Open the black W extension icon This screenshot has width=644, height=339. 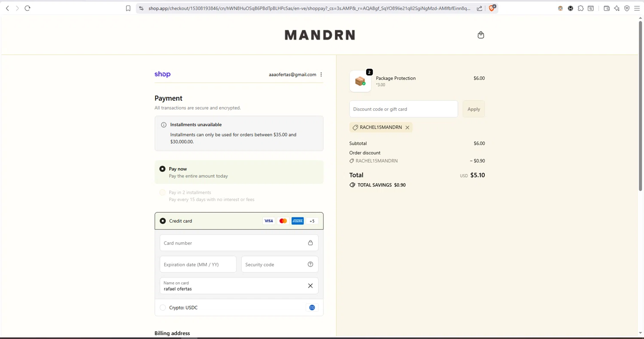click(571, 8)
